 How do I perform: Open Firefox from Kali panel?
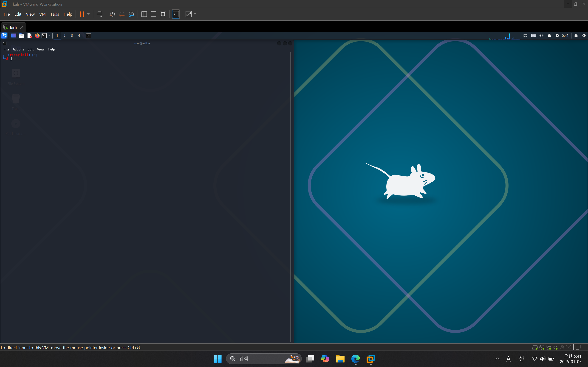tap(37, 36)
